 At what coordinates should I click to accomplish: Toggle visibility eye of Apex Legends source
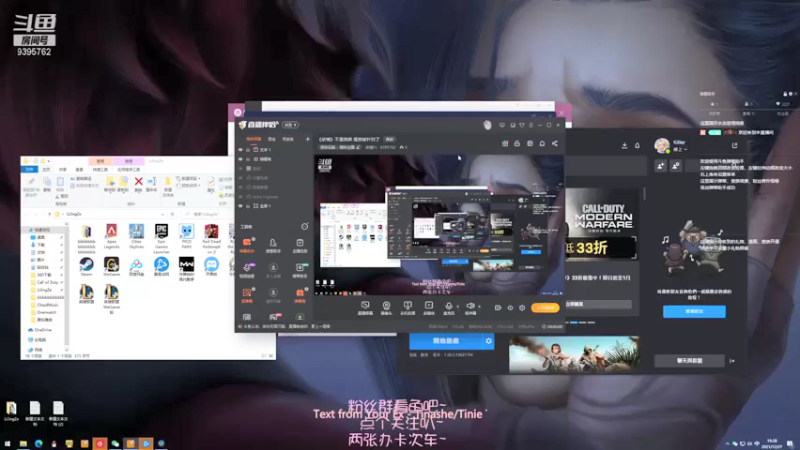pos(240,196)
